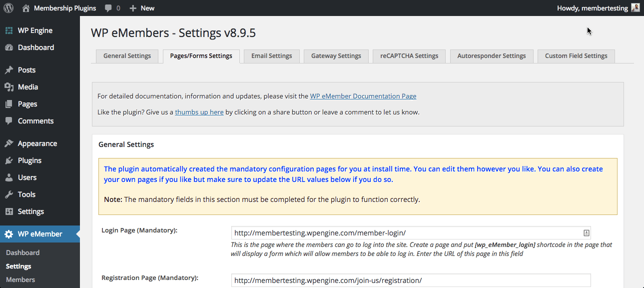Go to Posts via the pushpin icon
This screenshot has width=644, height=288.
click(x=9, y=70)
